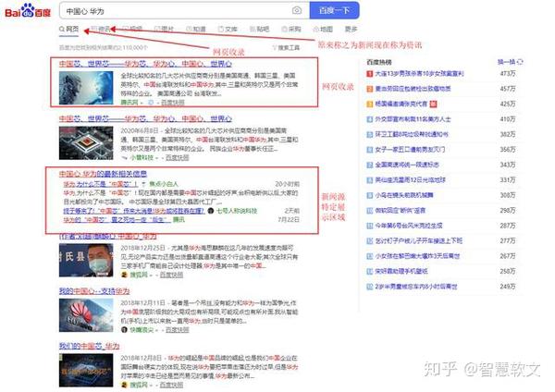555x392 pixels.
Task: Open 百度快照 of 2018年12月8日 result
Action: 171,385
